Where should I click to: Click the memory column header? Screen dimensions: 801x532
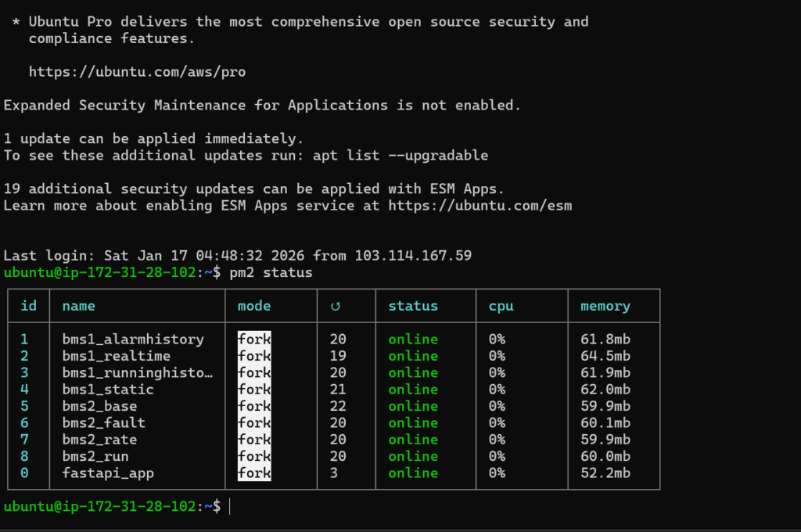click(x=605, y=306)
